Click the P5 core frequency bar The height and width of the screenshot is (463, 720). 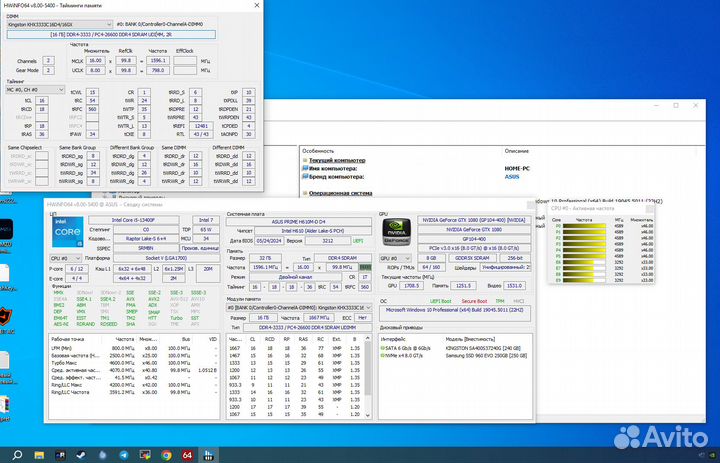(584, 256)
